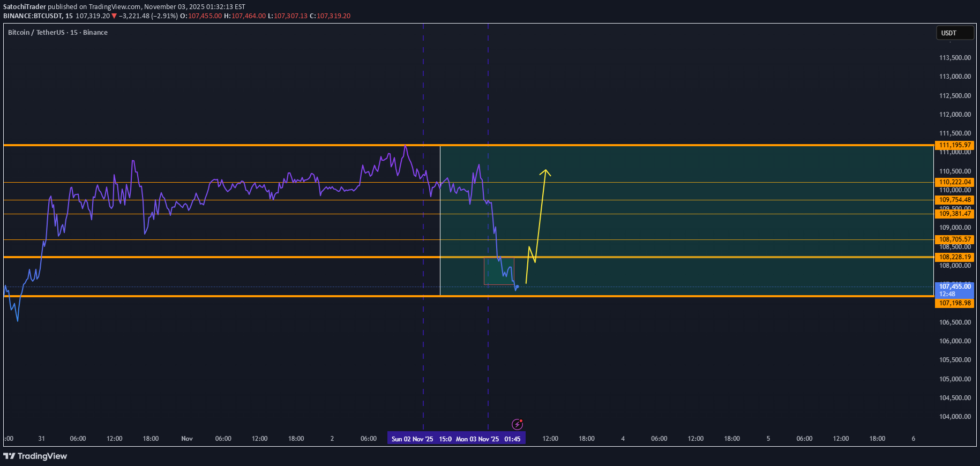Click the 104,000.00 axis value
980x466 pixels.
pos(955,417)
